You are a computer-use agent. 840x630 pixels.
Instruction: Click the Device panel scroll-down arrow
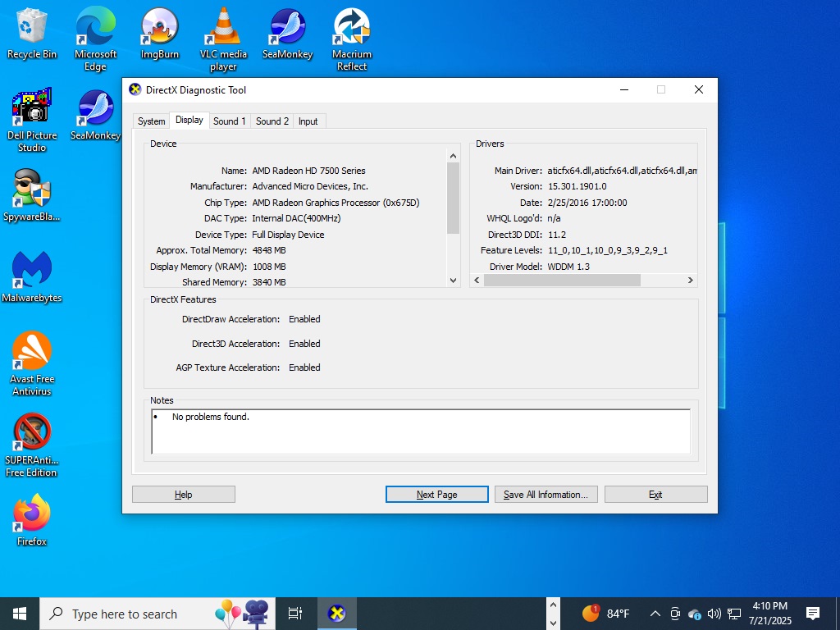point(453,281)
